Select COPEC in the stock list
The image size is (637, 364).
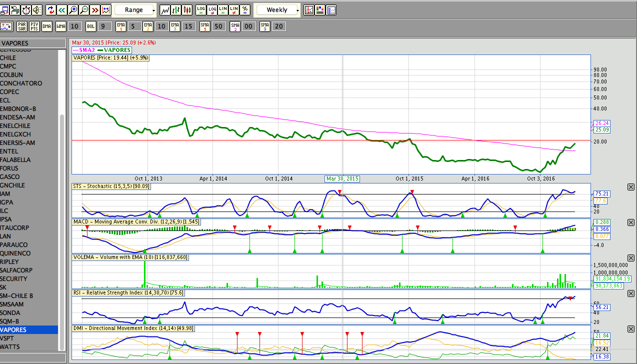(x=10, y=92)
